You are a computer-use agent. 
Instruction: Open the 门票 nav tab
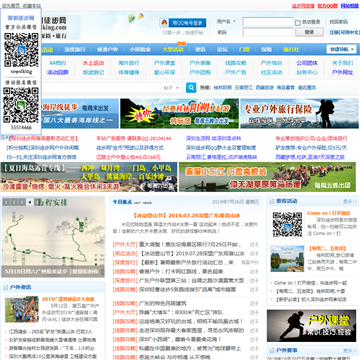point(244,50)
